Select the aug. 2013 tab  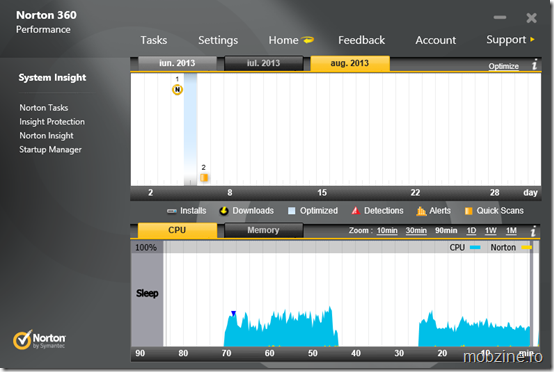pyautogui.click(x=350, y=63)
